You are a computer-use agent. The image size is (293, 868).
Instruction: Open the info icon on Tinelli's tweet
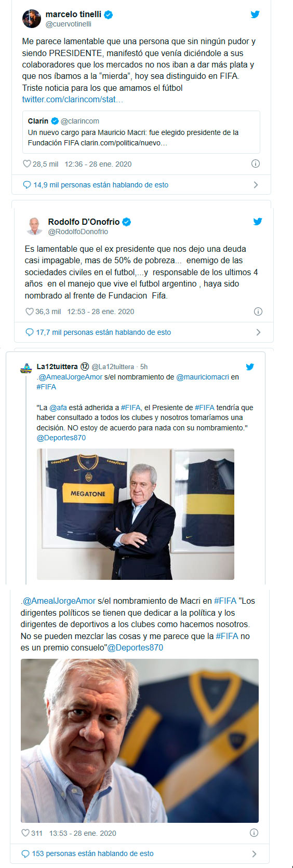pos(256,164)
